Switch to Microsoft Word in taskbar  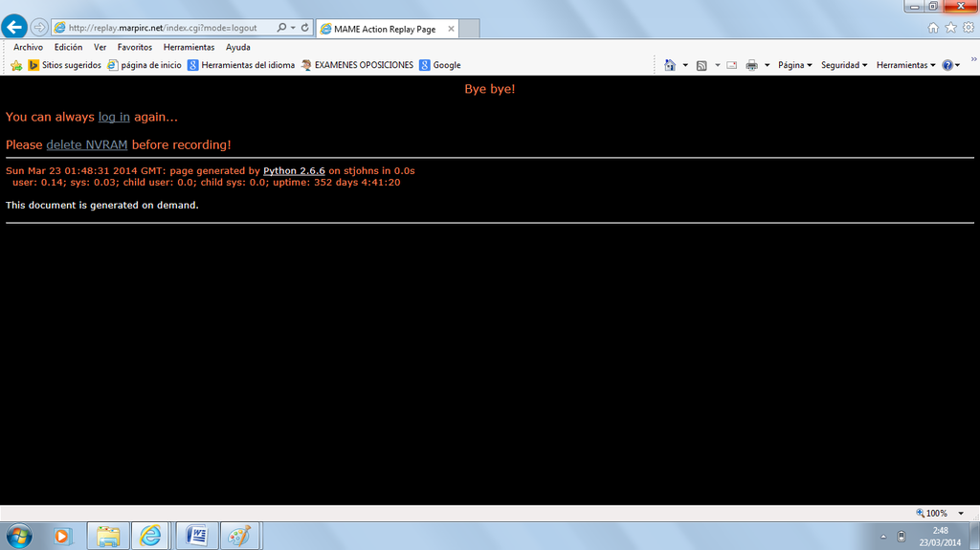click(x=197, y=537)
